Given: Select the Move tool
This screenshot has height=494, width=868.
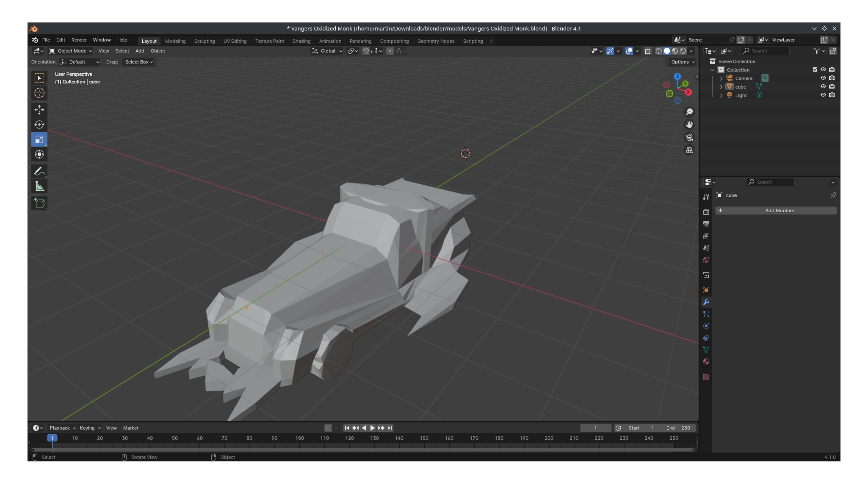Looking at the screenshot, I should tap(39, 110).
